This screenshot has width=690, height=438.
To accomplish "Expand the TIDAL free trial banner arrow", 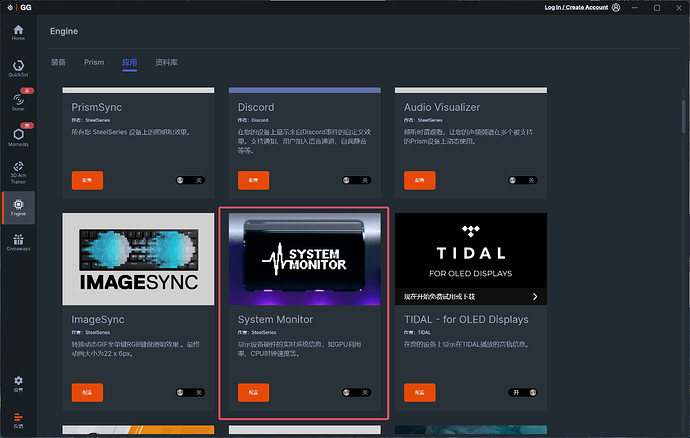I will [535, 297].
